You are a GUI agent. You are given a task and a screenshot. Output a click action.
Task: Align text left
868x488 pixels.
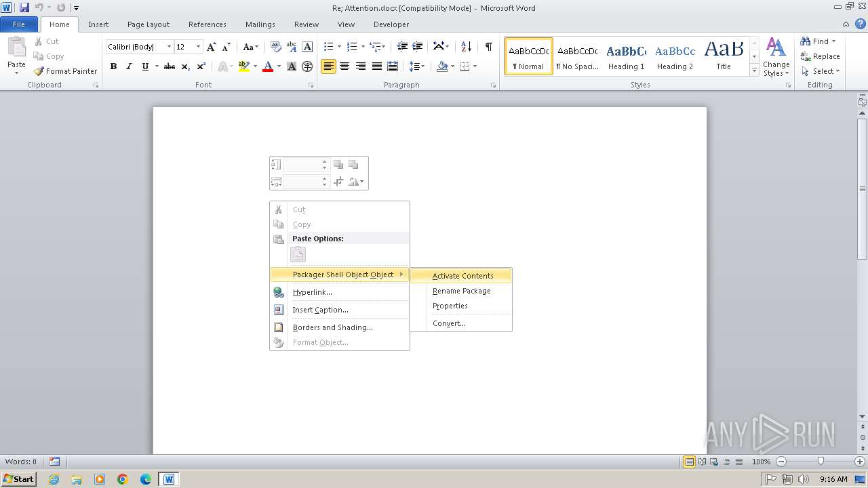coord(328,66)
